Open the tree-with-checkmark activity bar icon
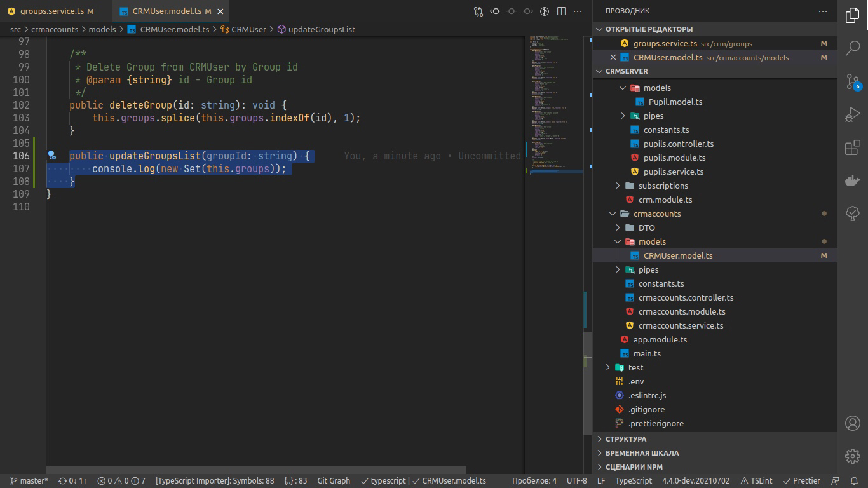The height and width of the screenshot is (488, 868). 853,213
